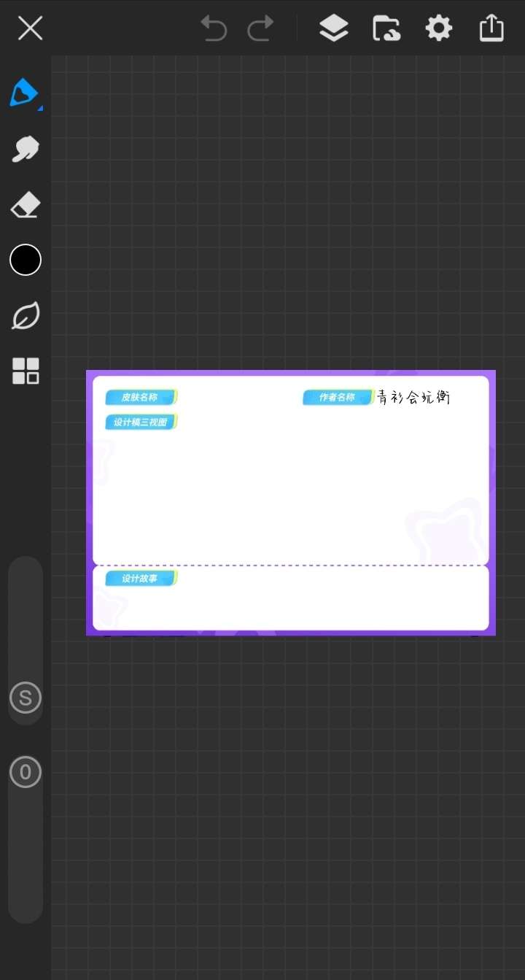
Task: Tap the 设计稿三视图 label on canvas
Action: (141, 422)
